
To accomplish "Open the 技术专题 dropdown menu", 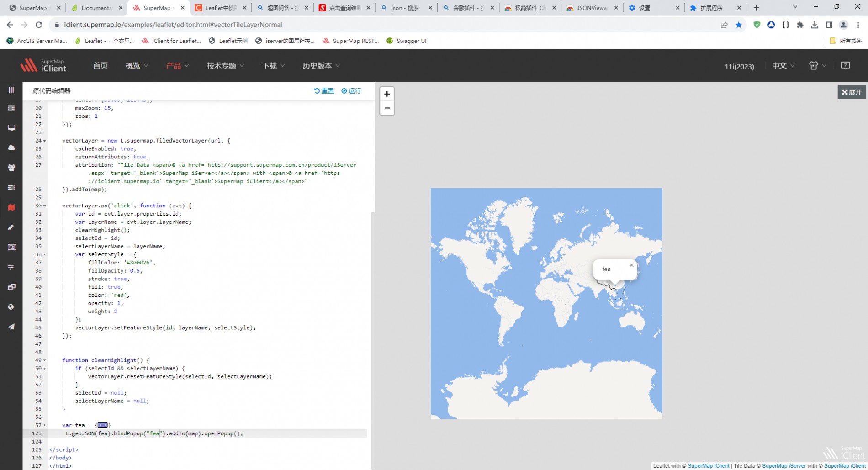I will (x=225, y=66).
